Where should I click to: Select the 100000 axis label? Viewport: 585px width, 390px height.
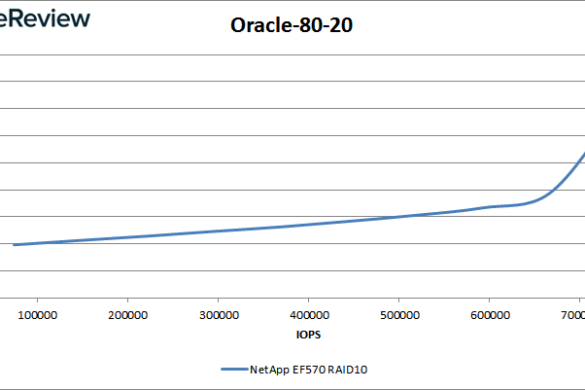click(x=37, y=315)
